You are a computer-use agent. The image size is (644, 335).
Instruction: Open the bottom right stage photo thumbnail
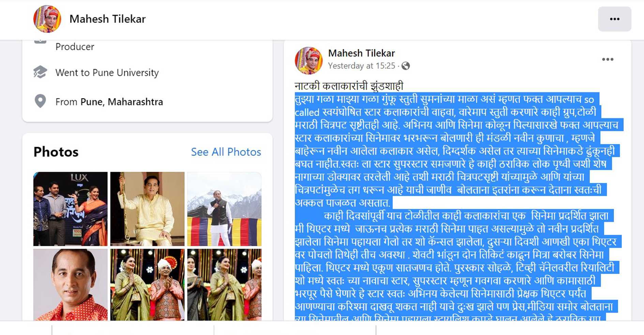click(x=224, y=285)
